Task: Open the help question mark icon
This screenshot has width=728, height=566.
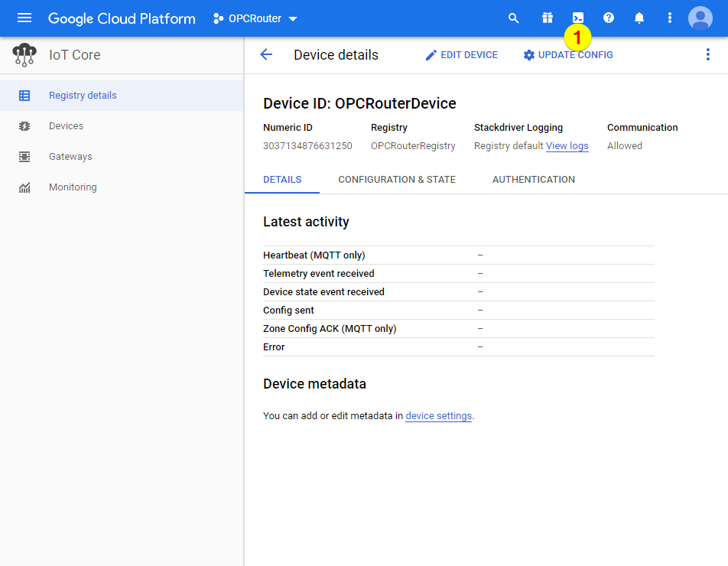Action: point(609,18)
